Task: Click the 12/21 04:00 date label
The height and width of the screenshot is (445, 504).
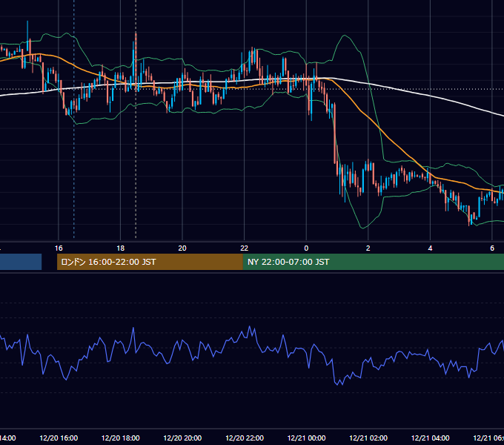Action: [430, 438]
